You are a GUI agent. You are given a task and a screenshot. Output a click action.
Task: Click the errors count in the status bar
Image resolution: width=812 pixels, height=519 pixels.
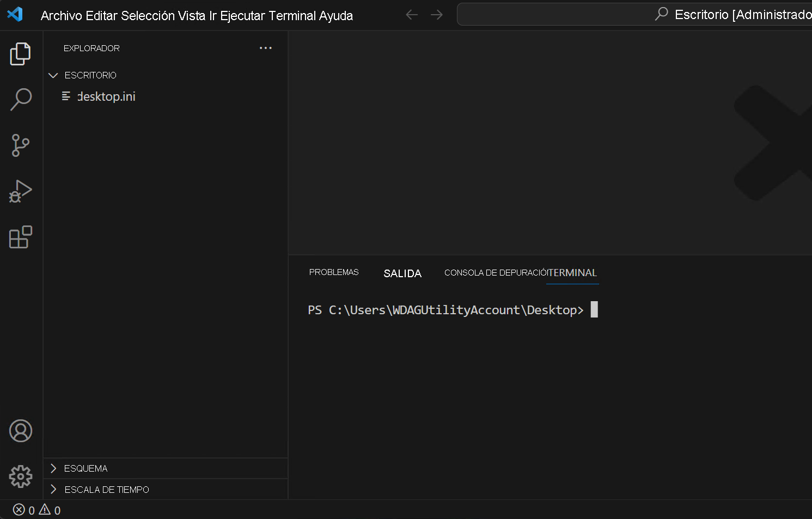point(25,510)
